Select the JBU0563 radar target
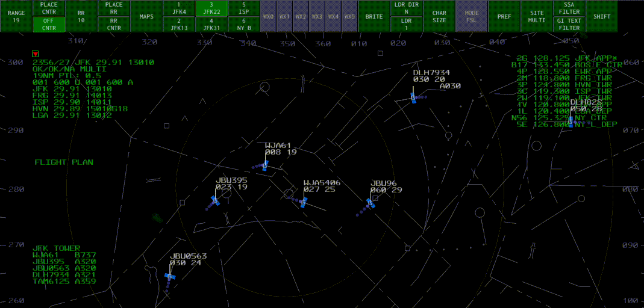This screenshot has height=308, width=644. (x=170, y=276)
